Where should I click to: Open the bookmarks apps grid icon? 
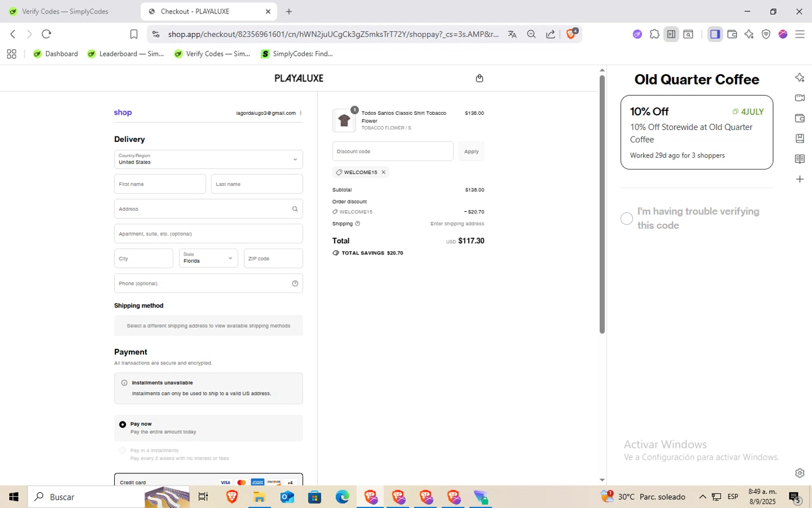[11, 54]
